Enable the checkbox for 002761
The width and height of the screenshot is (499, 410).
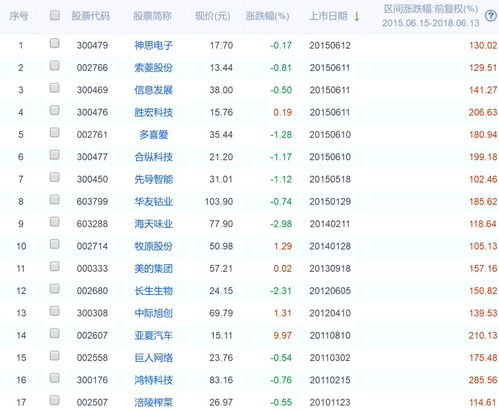click(55, 132)
